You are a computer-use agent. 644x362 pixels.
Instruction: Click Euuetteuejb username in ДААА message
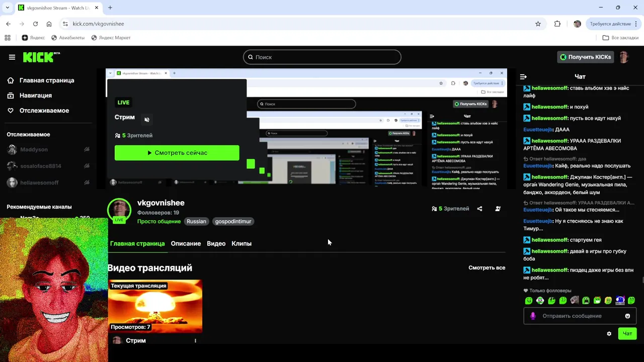point(538,130)
